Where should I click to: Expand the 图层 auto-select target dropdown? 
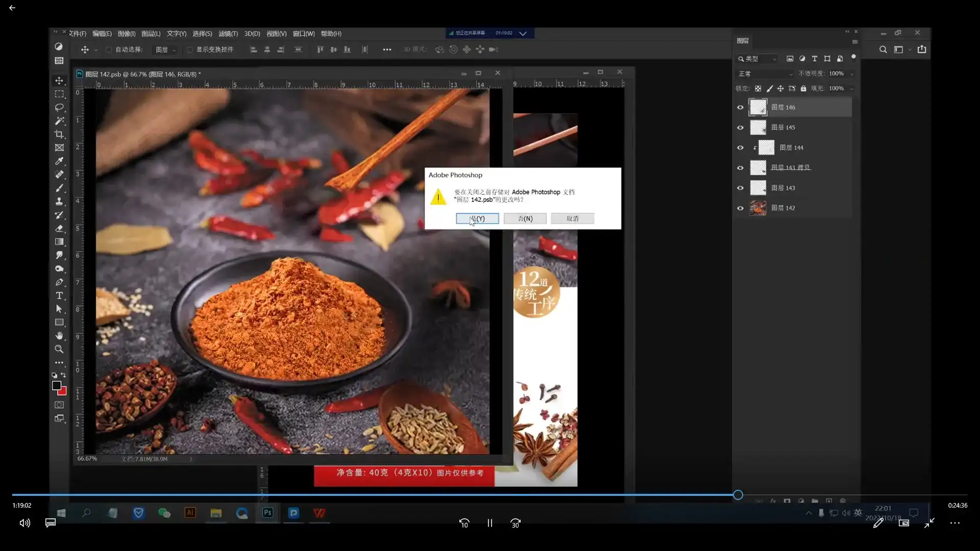tap(166, 50)
